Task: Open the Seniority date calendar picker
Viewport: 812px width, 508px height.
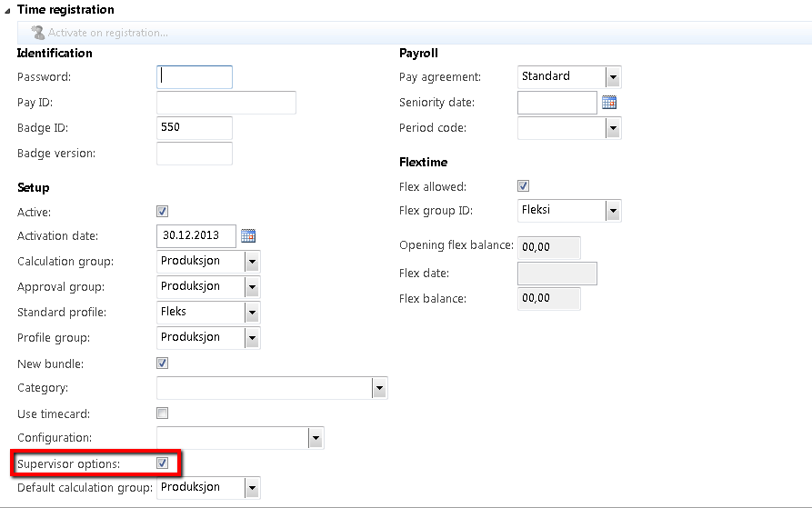Action: tap(609, 103)
